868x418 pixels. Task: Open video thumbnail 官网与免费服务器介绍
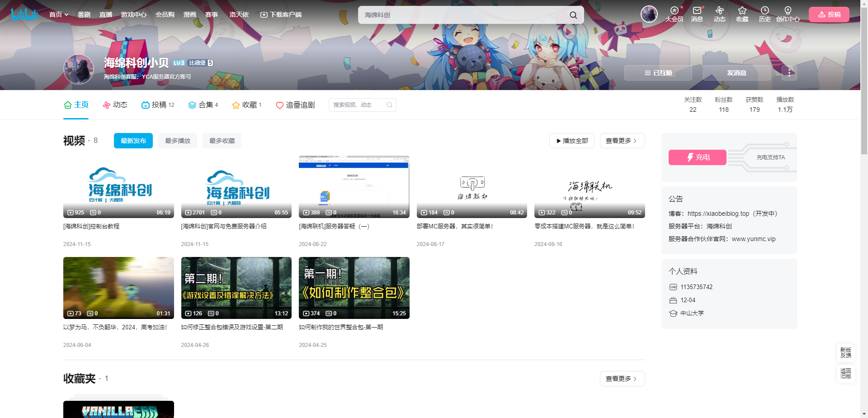pyautogui.click(x=236, y=187)
